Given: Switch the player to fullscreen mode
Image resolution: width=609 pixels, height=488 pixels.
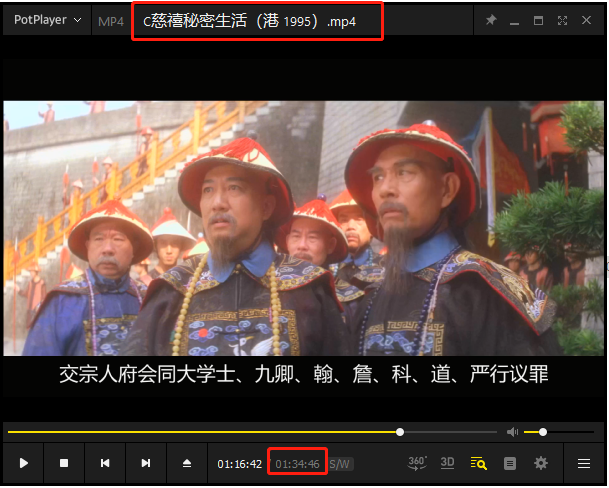Looking at the screenshot, I should click(562, 21).
